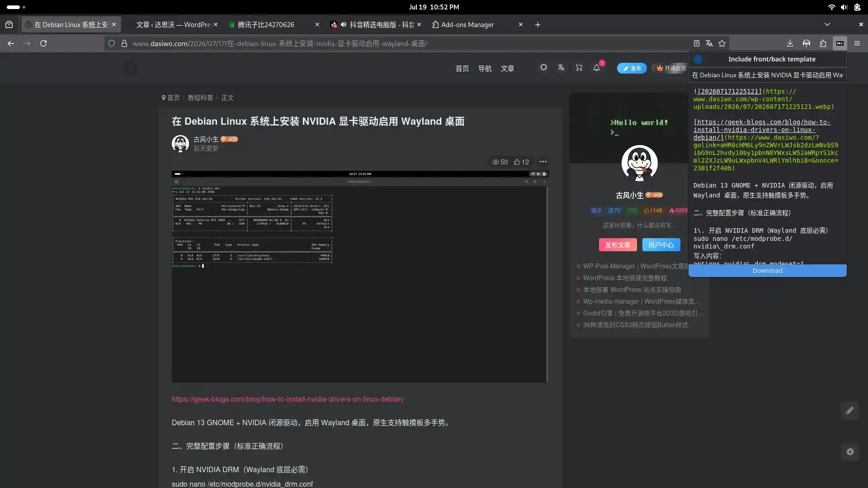Open 36种漂亮的CSS3网页按钮 link
This screenshot has height=488, width=868.
coord(635,325)
